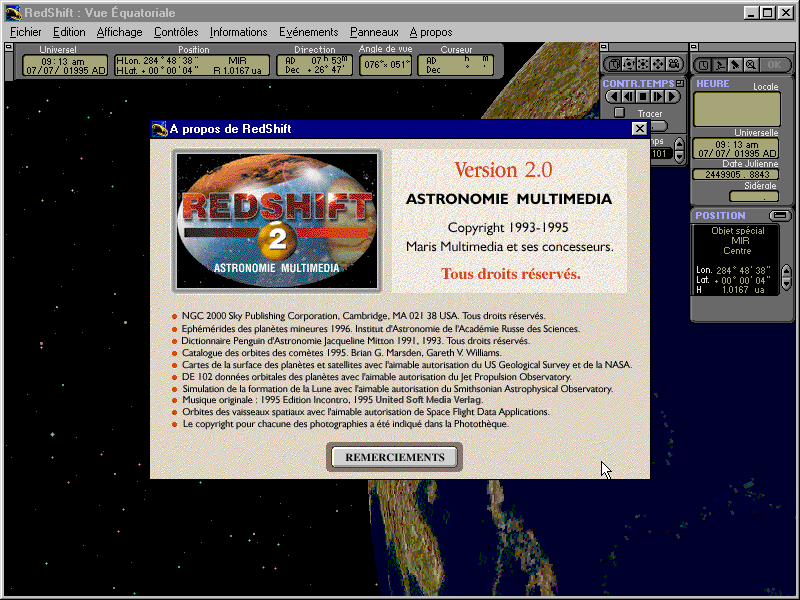Minimize the RedShift main window
The height and width of the screenshot is (600, 800).
(751, 13)
